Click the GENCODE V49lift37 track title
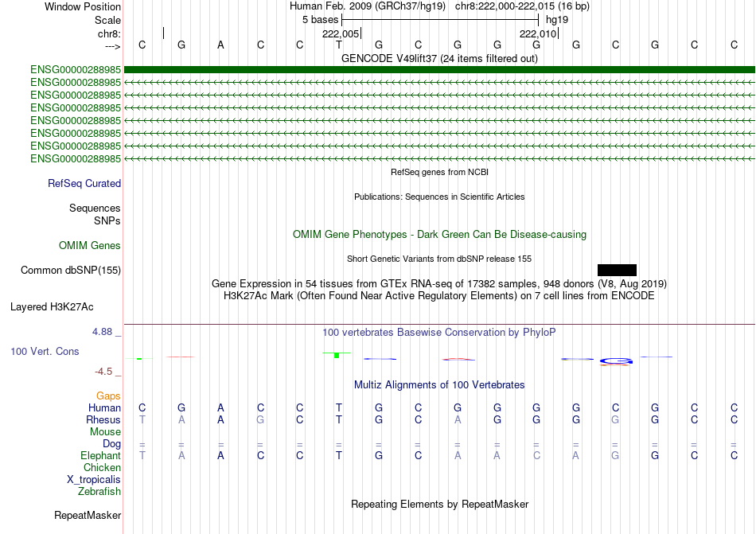 point(439,58)
